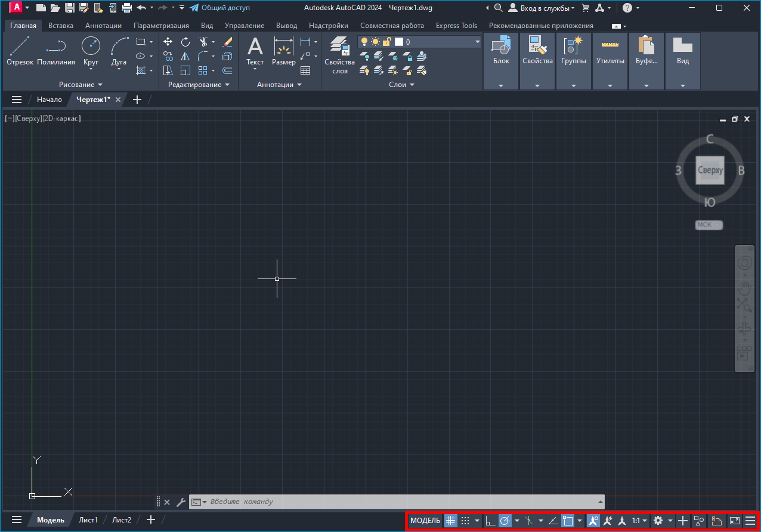Switch to the Аннотации ribbon tab
Image resolution: width=761 pixels, height=532 pixels.
(103, 26)
